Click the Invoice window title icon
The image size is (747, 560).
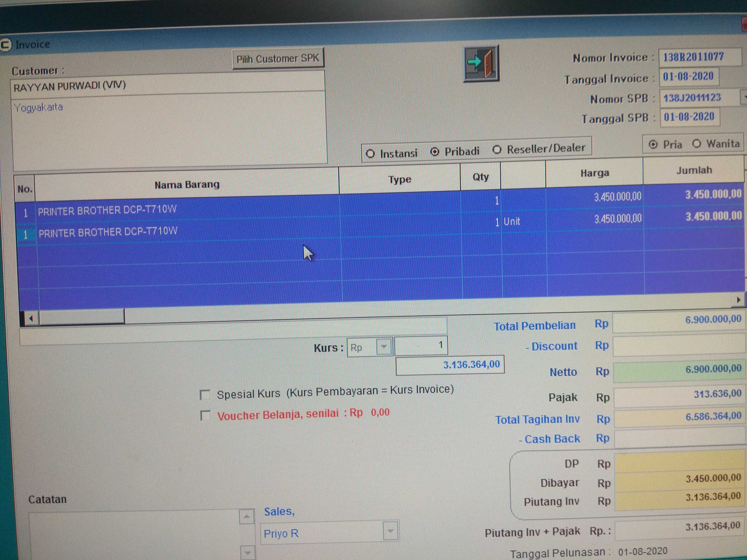[6, 45]
